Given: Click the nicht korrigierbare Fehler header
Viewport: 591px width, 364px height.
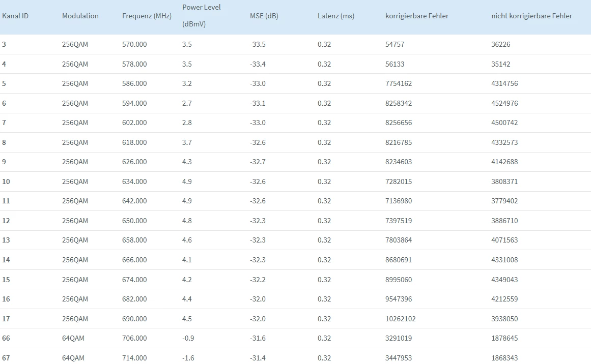Looking at the screenshot, I should [531, 16].
